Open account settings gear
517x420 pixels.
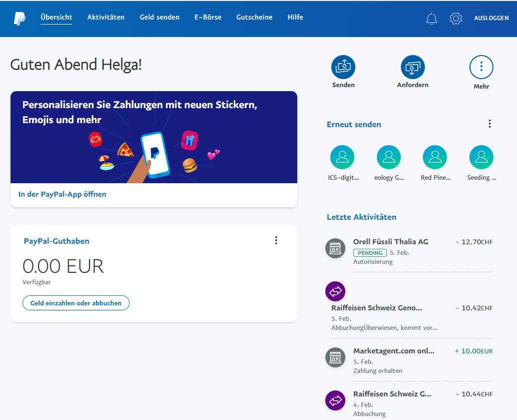click(455, 19)
